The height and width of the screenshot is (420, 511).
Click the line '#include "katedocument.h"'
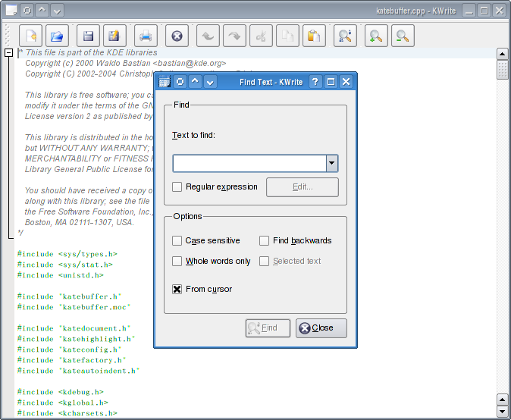pos(74,328)
